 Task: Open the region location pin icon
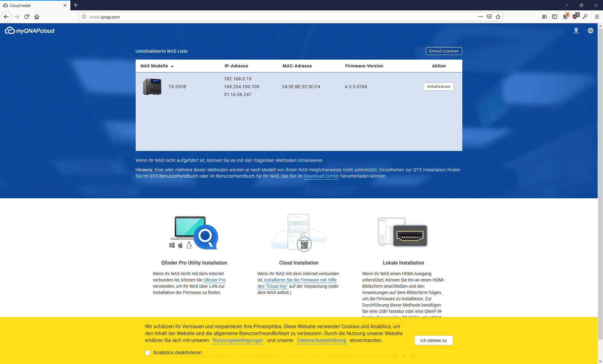click(x=576, y=31)
